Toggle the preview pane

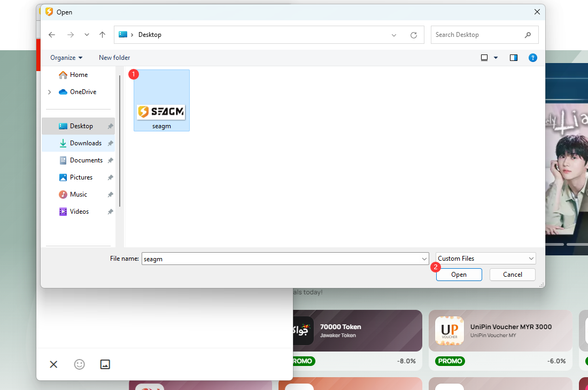[513, 58]
